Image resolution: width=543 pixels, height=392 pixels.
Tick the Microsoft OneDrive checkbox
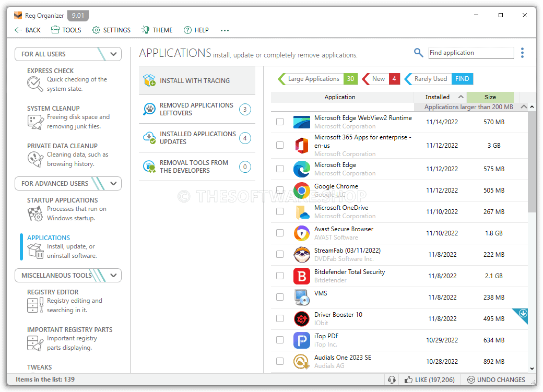point(280,211)
